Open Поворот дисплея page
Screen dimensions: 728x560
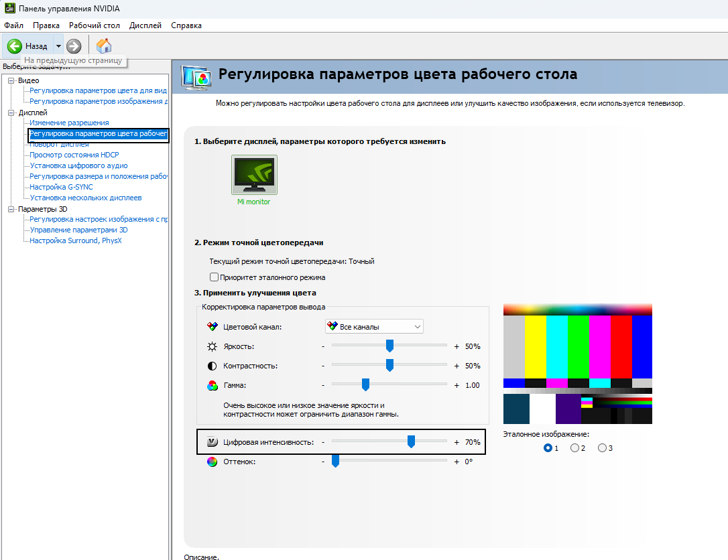coord(59,144)
